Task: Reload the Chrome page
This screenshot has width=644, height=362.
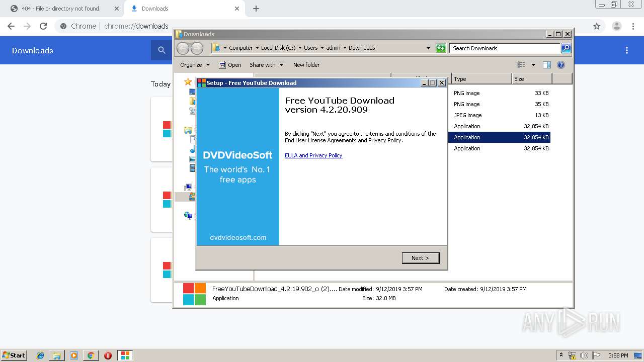Action: (43, 26)
